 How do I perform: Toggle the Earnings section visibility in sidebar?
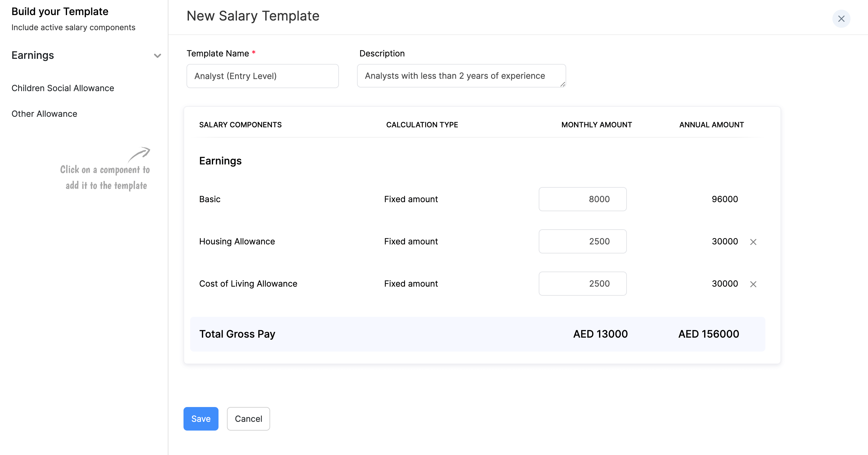[x=157, y=56]
